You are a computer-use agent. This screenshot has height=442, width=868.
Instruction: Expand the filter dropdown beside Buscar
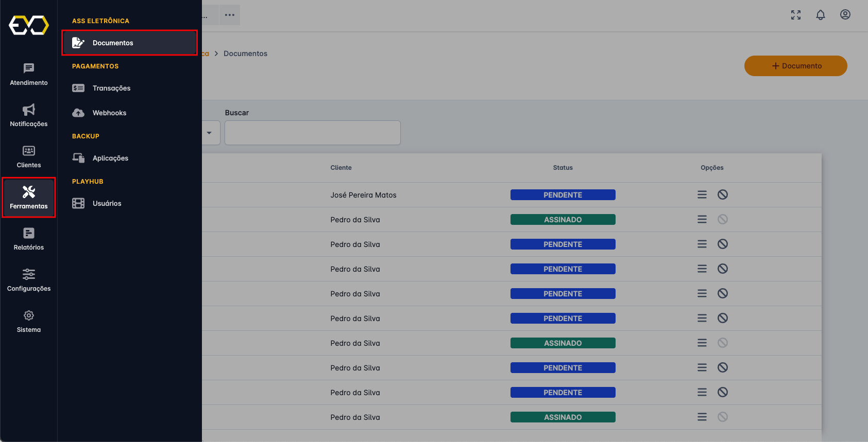point(210,133)
